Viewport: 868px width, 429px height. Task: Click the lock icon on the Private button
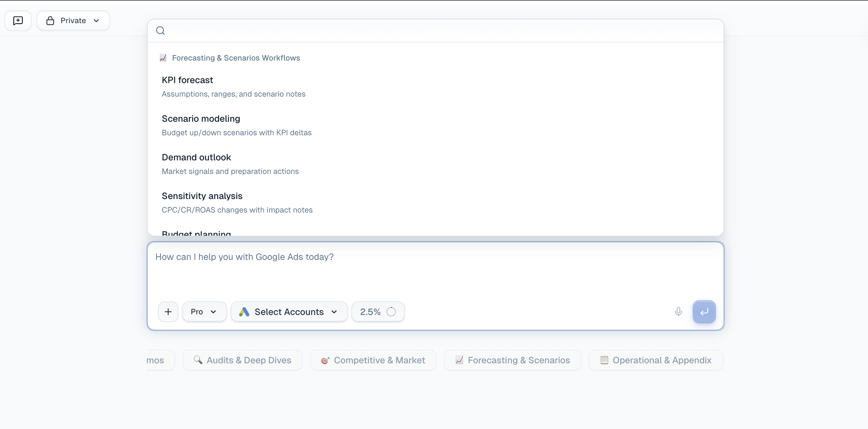[50, 20]
